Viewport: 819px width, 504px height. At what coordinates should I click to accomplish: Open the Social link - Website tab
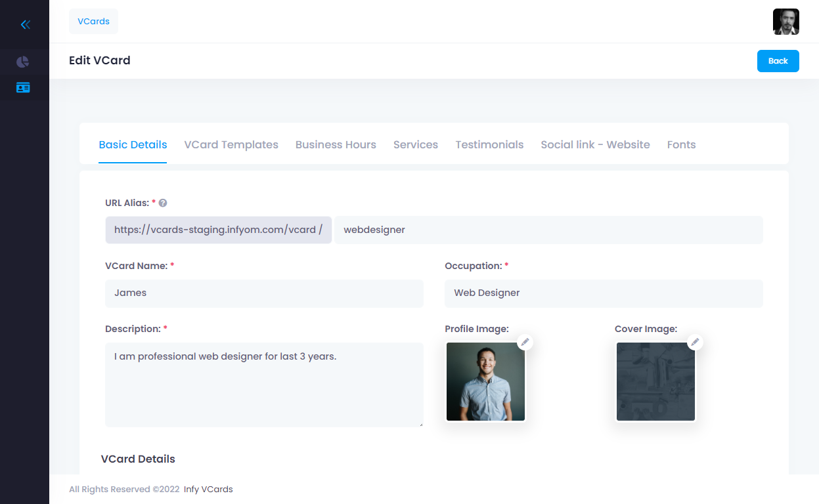(595, 145)
